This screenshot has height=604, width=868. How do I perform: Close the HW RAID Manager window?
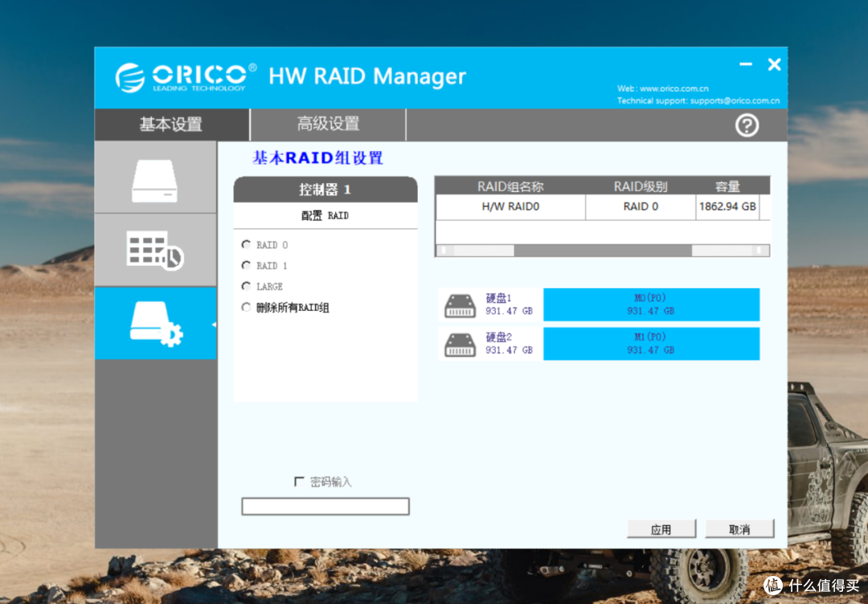774,65
